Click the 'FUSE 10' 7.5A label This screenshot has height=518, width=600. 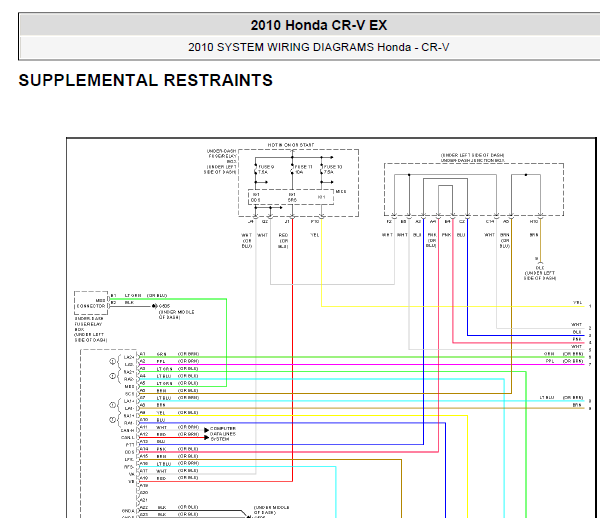click(x=333, y=169)
